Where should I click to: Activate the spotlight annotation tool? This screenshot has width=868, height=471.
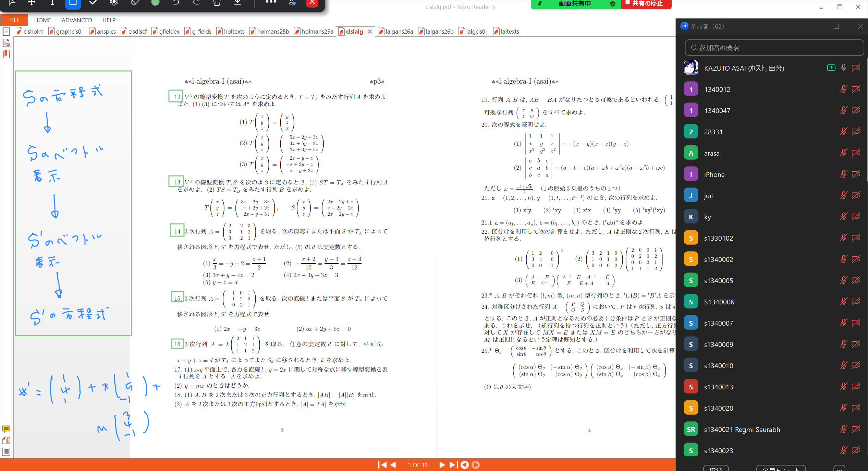tap(114, 3)
